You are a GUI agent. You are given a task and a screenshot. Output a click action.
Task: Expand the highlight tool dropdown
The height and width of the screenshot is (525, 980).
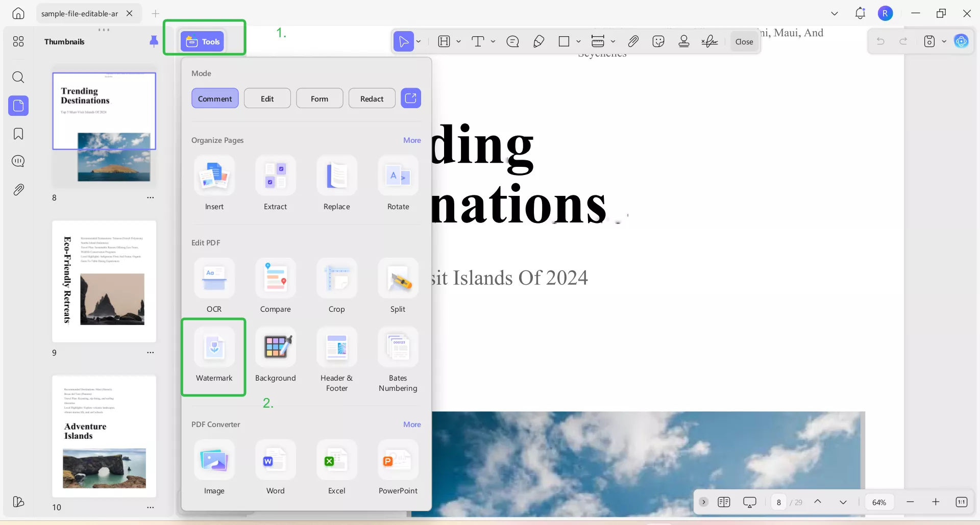pos(458,41)
